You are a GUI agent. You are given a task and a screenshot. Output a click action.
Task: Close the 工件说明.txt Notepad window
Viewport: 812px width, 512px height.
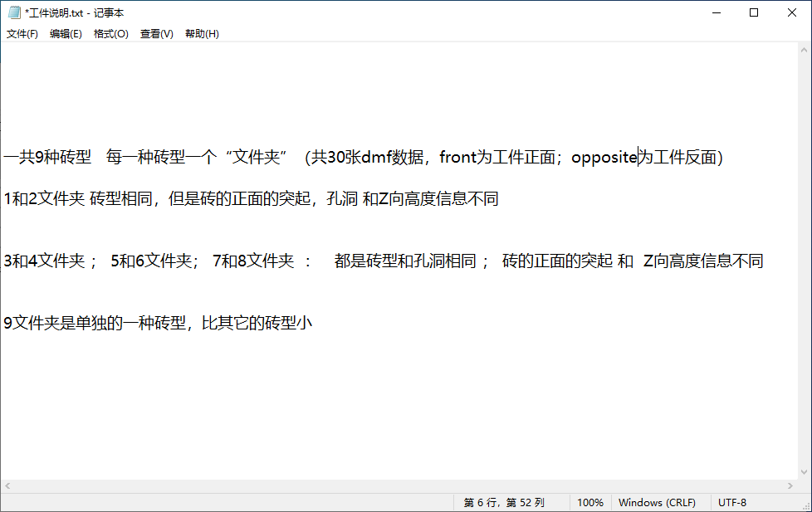(x=792, y=12)
